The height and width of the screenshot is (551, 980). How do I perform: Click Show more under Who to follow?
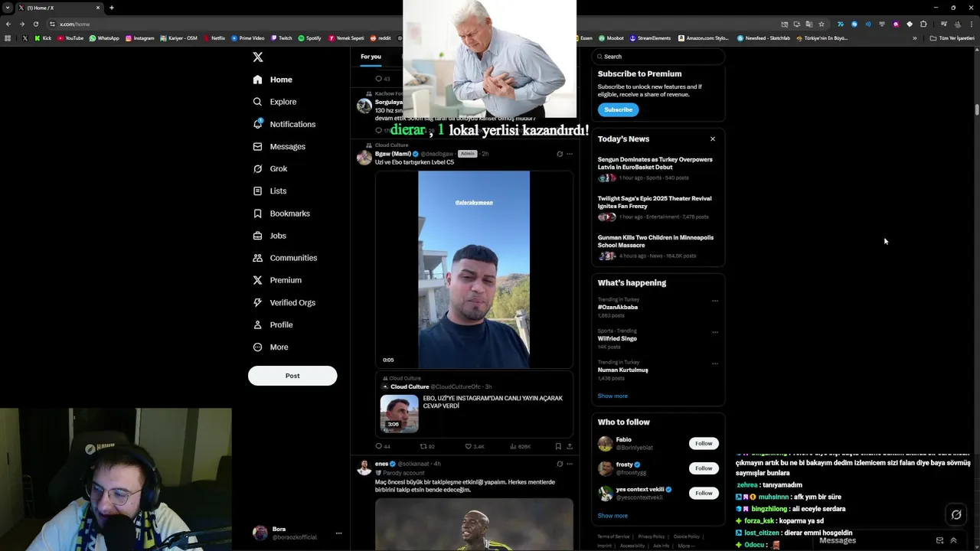[612, 516]
